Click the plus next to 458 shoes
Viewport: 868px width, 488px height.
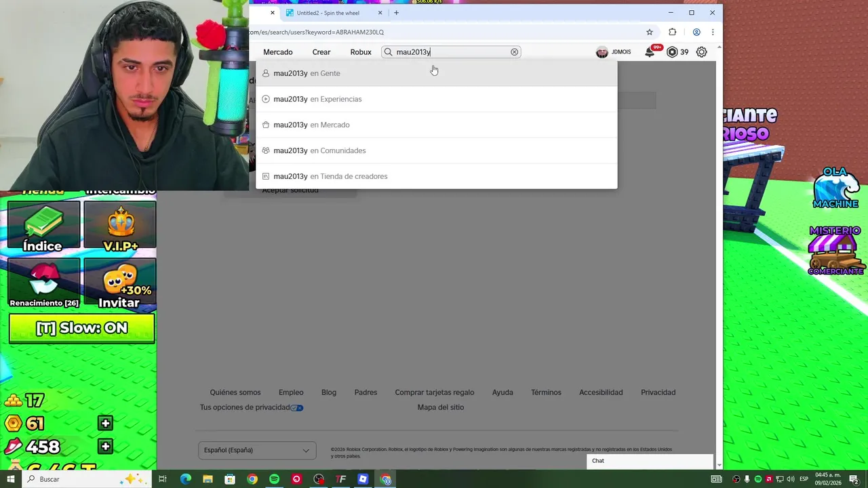(x=105, y=447)
